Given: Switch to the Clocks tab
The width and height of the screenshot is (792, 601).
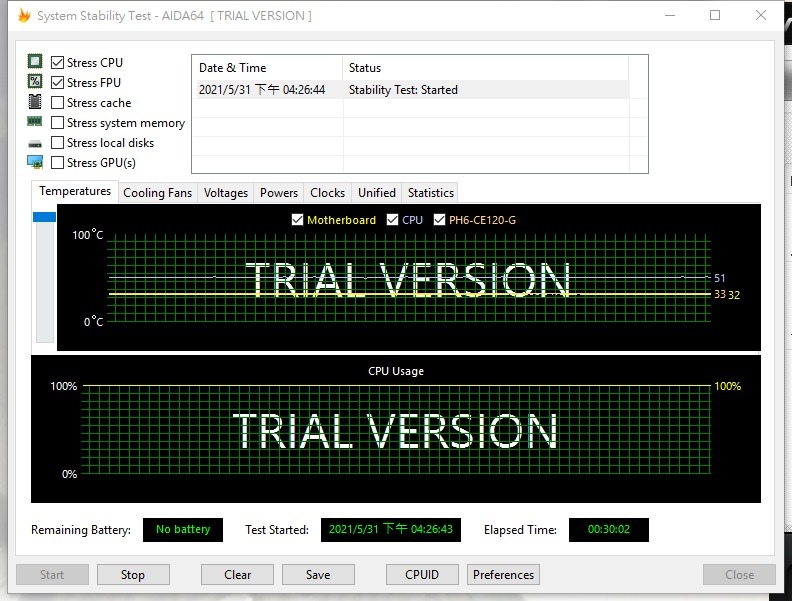Looking at the screenshot, I should click(327, 193).
